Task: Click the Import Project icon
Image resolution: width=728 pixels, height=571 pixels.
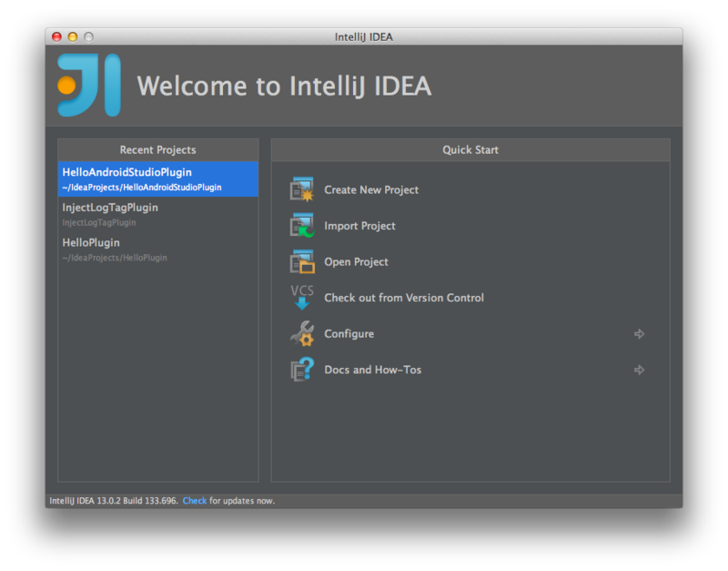Action: [302, 225]
